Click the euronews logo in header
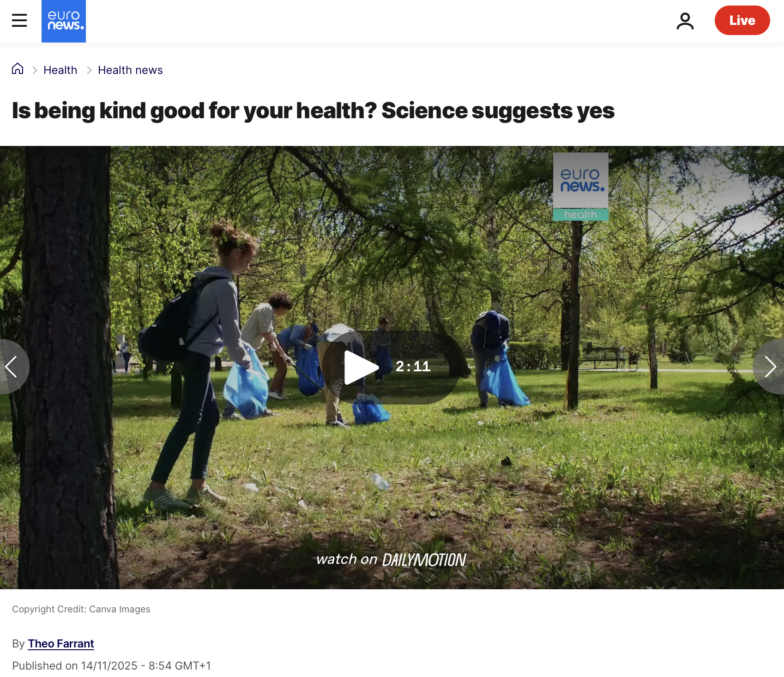Screen dimensions: 784x677 click(64, 21)
